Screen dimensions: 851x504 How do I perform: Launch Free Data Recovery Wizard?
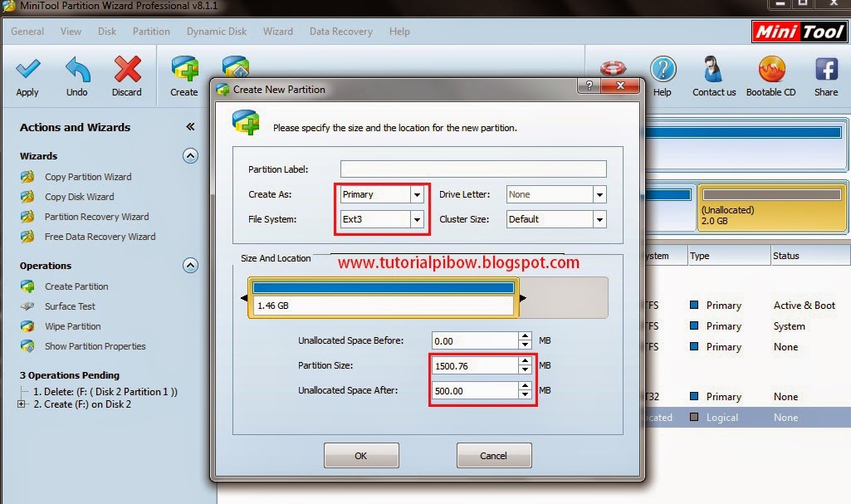click(x=100, y=237)
